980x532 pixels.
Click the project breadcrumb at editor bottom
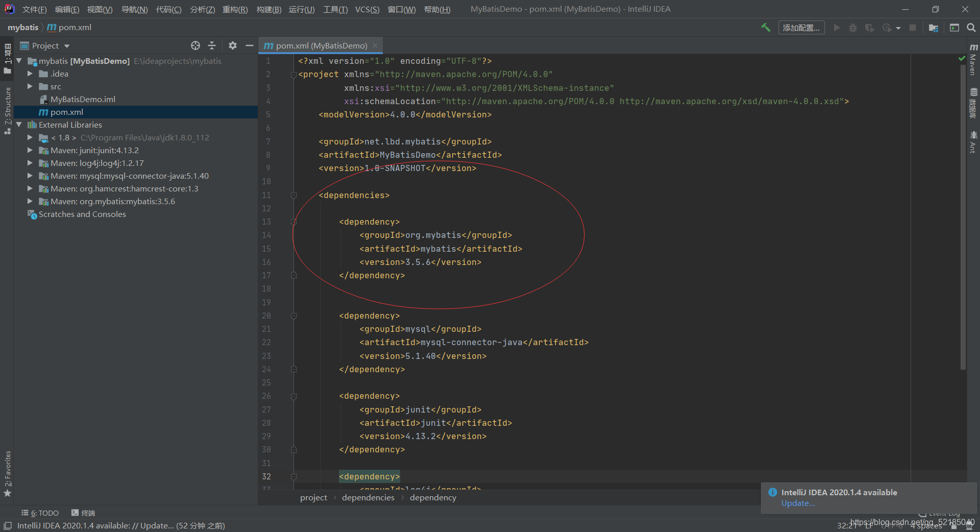[313, 498]
